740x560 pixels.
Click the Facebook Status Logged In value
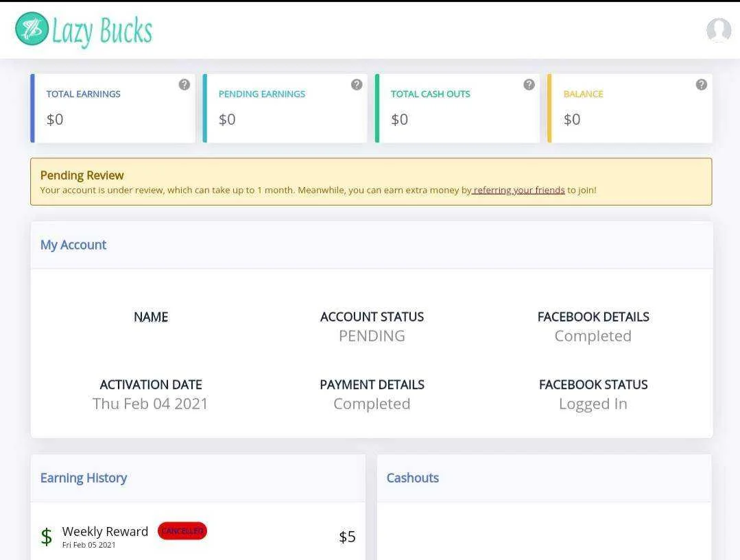pos(593,404)
